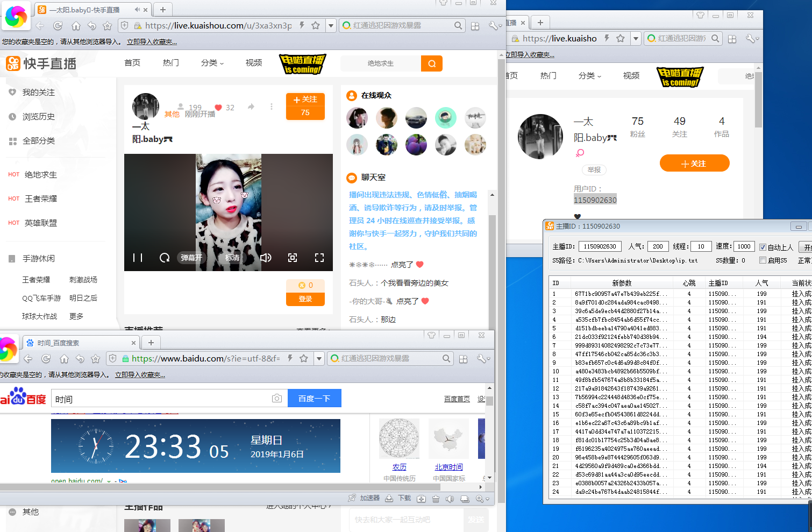
Task: Open 加速器 in Baidu window status bar
Action: click(364, 498)
